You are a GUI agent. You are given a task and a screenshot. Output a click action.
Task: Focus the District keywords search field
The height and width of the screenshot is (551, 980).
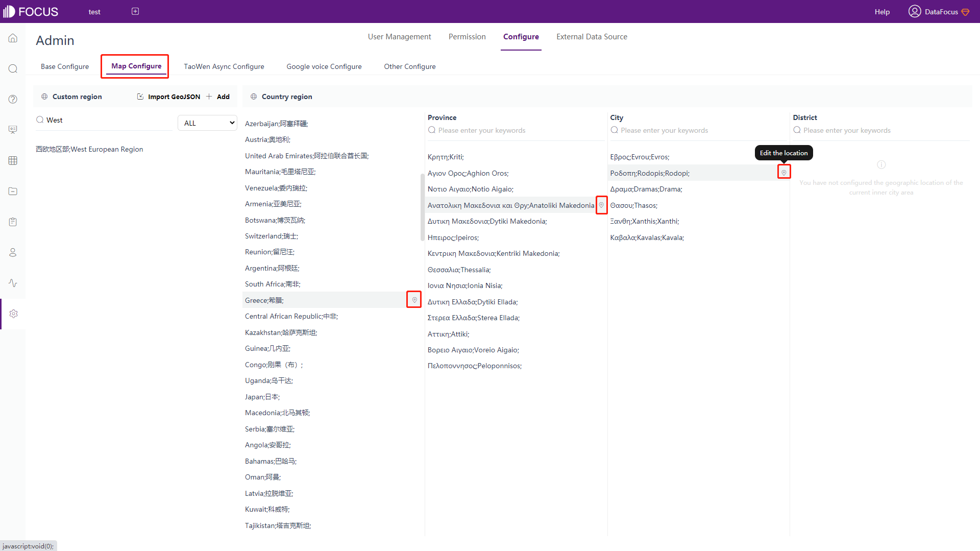(x=881, y=130)
